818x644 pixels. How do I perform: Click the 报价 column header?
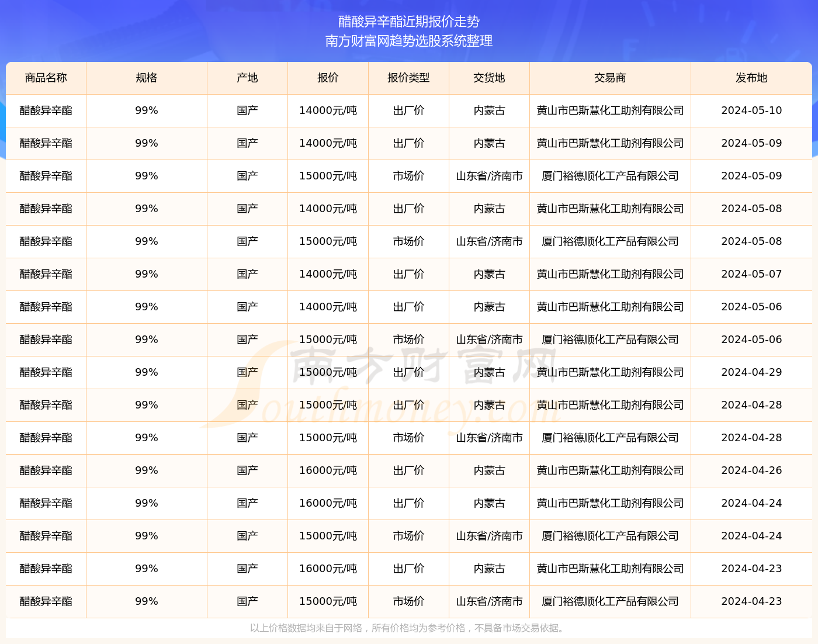(x=328, y=78)
